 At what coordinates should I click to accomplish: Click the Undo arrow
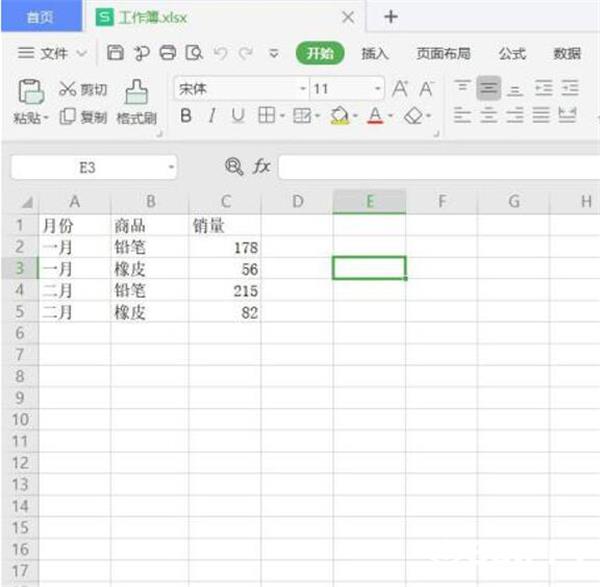[220, 53]
